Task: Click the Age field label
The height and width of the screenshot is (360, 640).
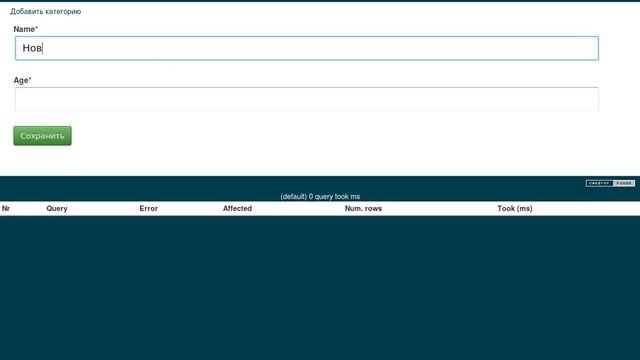Action: 22,80
